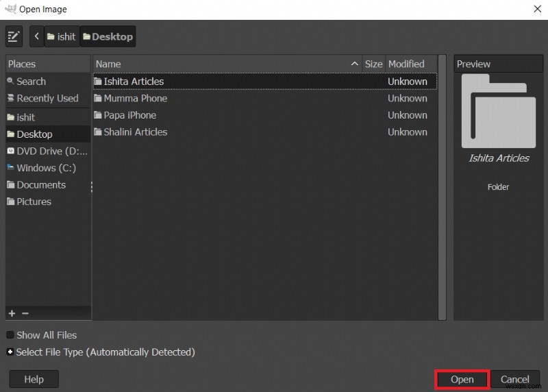This screenshot has height=392, width=548.
Task: Click the plus add-bookmark icon
Action: [x=12, y=313]
